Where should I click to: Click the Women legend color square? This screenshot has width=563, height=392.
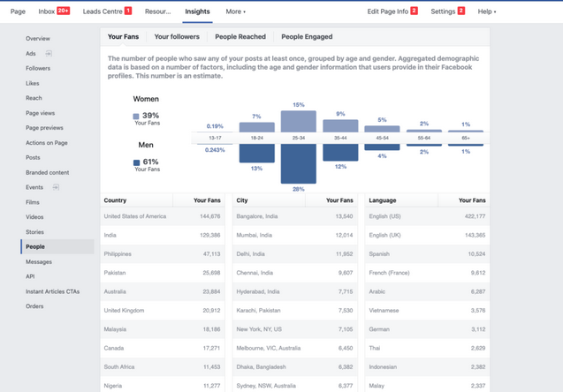pyautogui.click(x=136, y=117)
